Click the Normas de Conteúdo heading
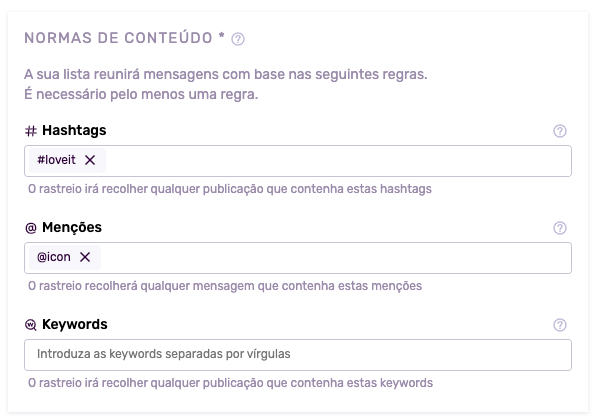Screen dimensions: 596x420 [124, 38]
